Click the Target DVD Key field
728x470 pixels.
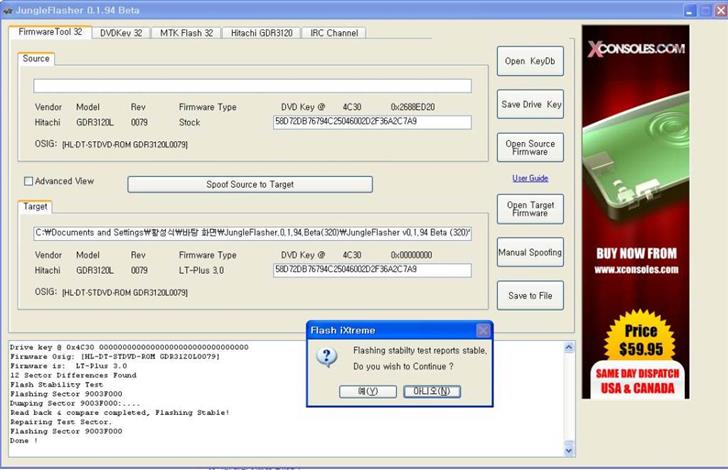(x=372, y=270)
